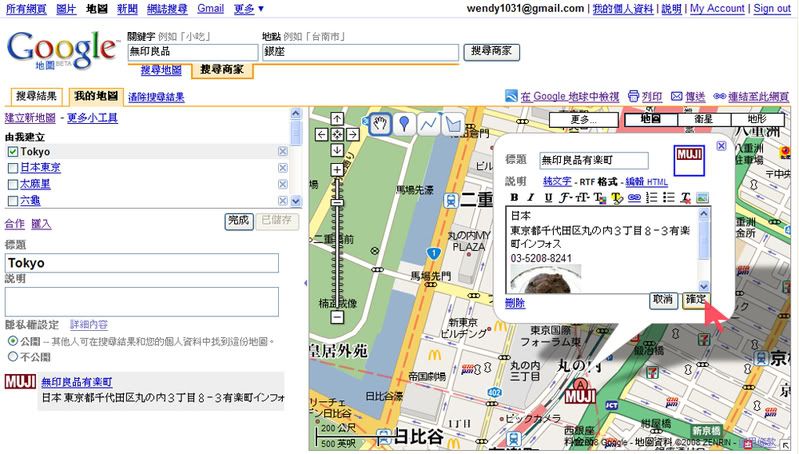This screenshot has width=799, height=454.
Task: Click the 完成 button in left panel
Action: pyautogui.click(x=238, y=220)
